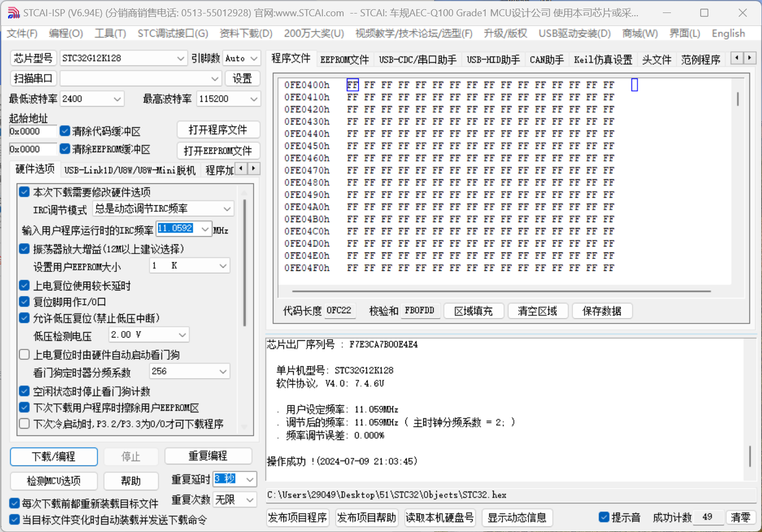762x532 pixels.
Task: Switch to the USB-Link1D/U8W/U8W-Mini脱机 tab
Action: click(130, 170)
